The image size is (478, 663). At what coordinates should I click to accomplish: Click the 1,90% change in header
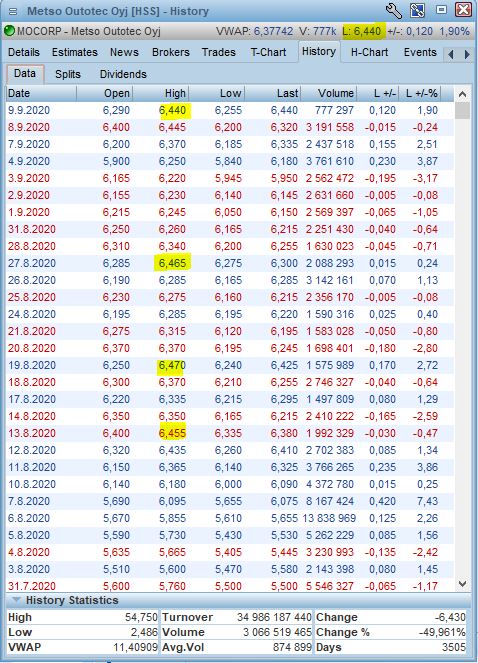(x=454, y=31)
